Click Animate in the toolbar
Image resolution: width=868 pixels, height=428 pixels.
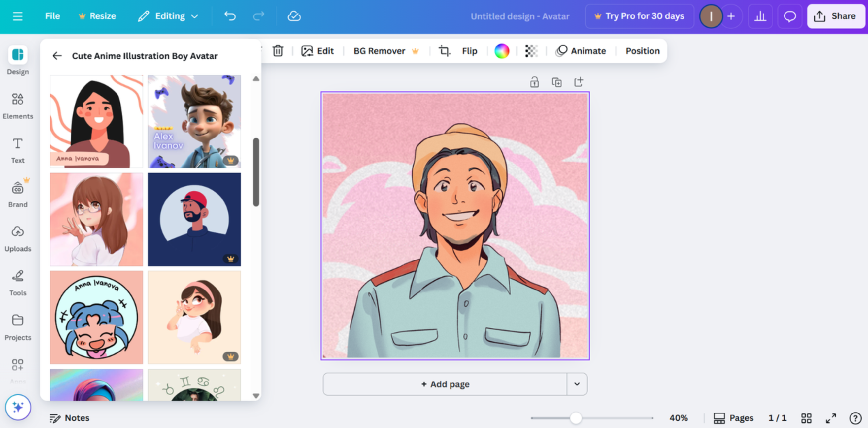point(581,51)
